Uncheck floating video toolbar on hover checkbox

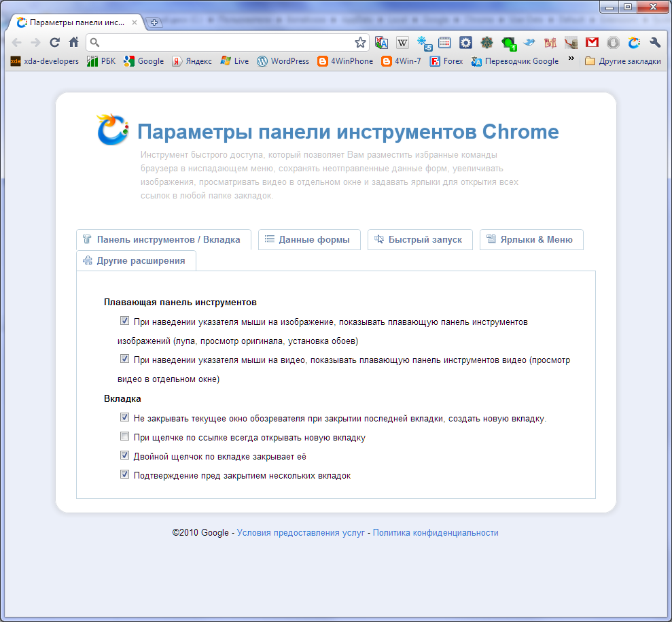(x=124, y=359)
